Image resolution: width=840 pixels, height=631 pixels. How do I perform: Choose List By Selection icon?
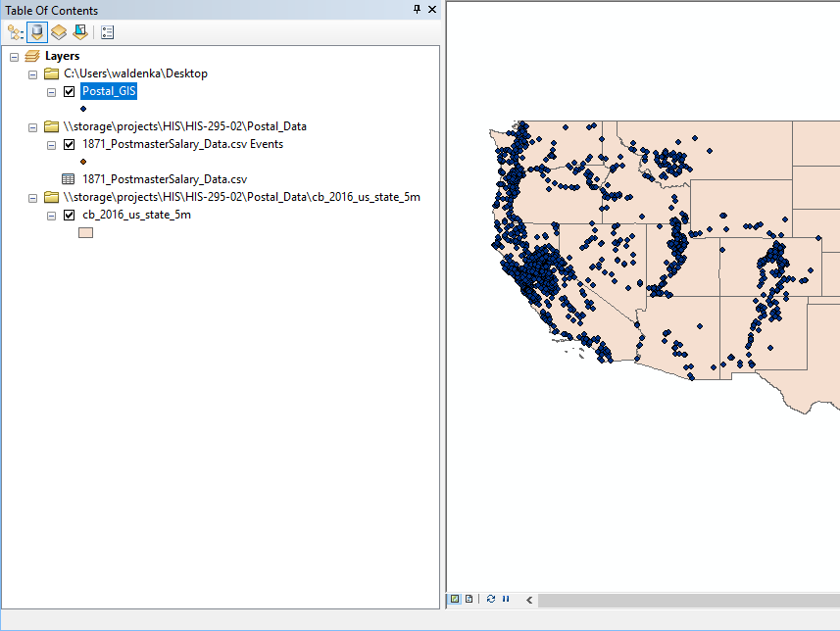[x=79, y=32]
